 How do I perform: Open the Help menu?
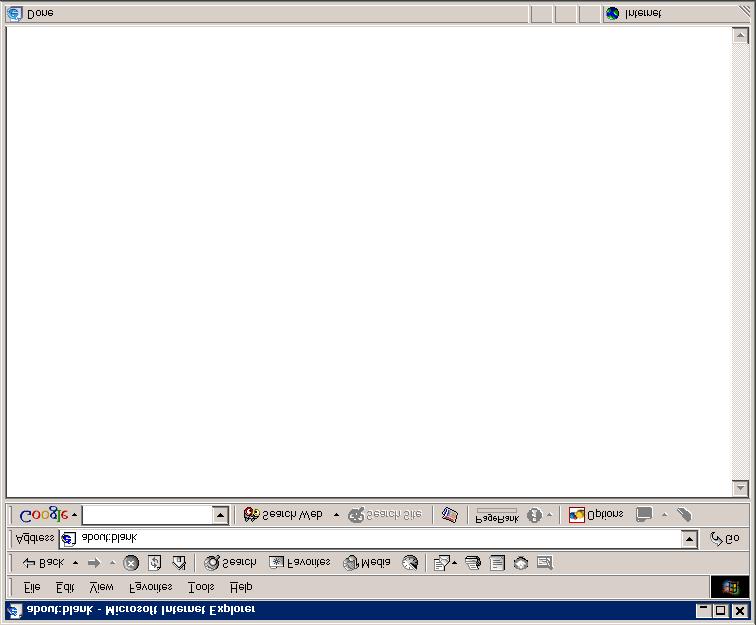(241, 587)
